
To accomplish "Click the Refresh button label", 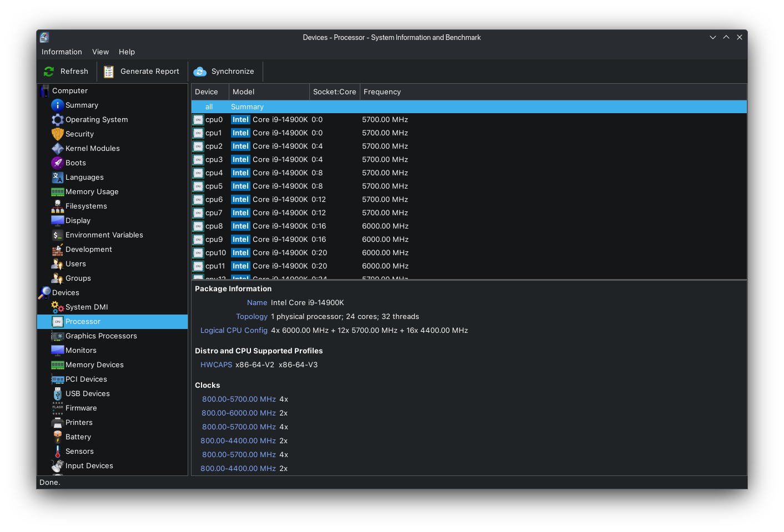I will [x=74, y=72].
